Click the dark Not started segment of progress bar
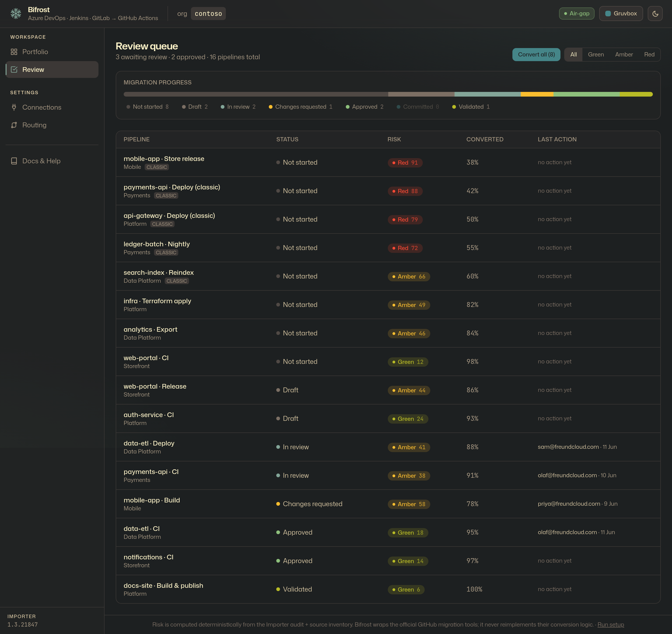This screenshot has height=634, width=672. click(256, 94)
